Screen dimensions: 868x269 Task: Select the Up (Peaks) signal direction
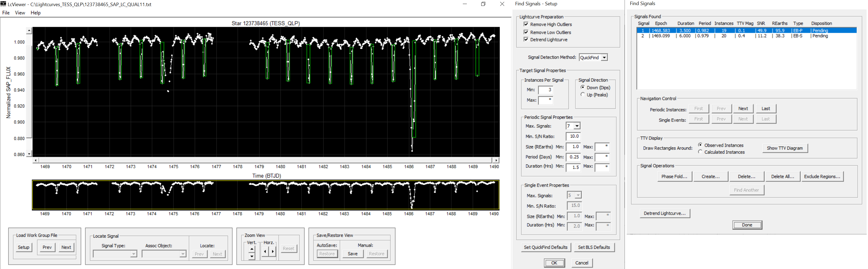point(583,95)
